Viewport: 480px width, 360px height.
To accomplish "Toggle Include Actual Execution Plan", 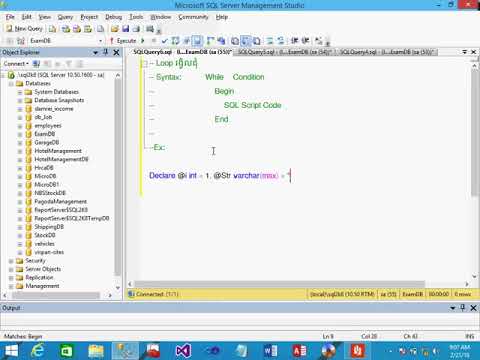I will 210,41.
